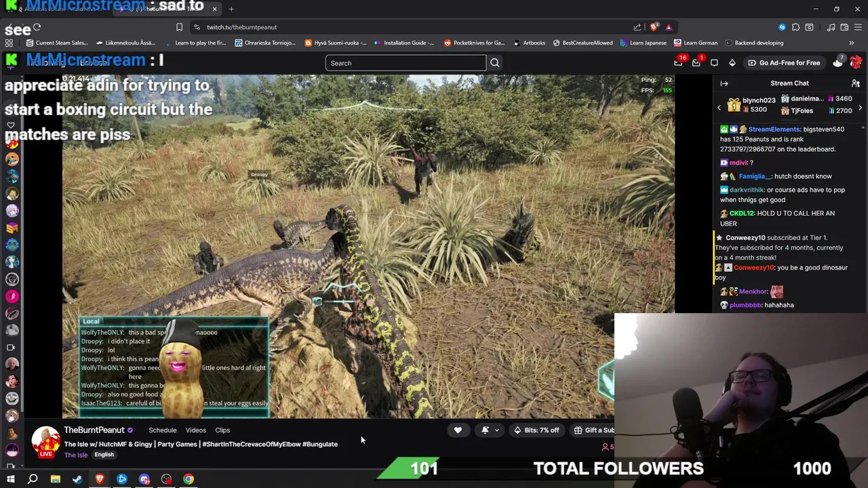
Task: Click darkvrithik username in chat
Action: tap(746, 190)
